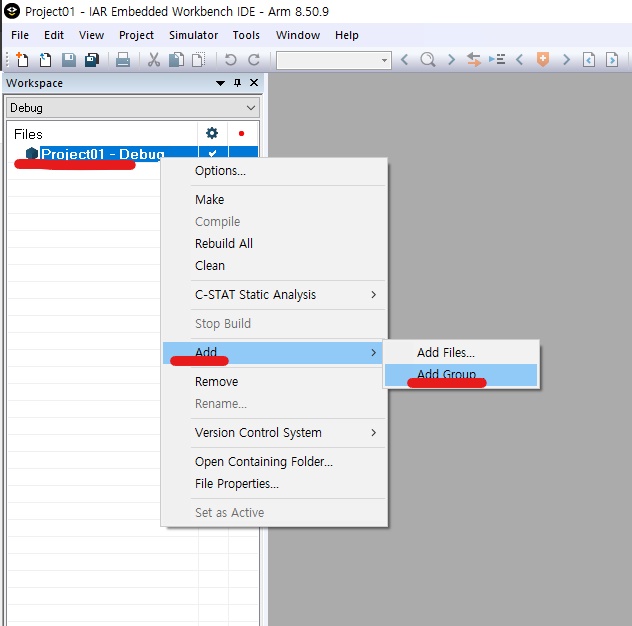The width and height of the screenshot is (632, 626).
Task: Select Add Files... in submenu
Action: coord(461,353)
